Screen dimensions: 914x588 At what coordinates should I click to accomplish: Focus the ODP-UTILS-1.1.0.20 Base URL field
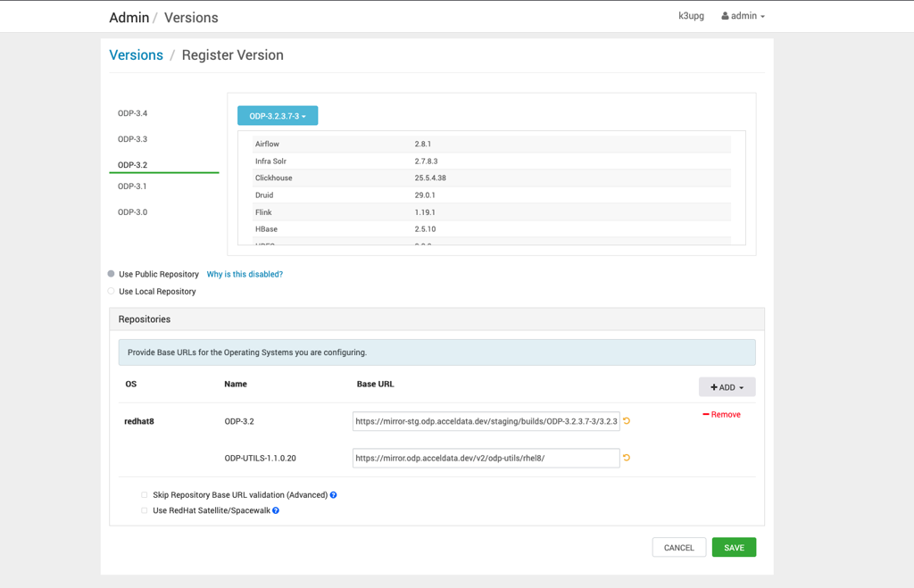[486, 458]
